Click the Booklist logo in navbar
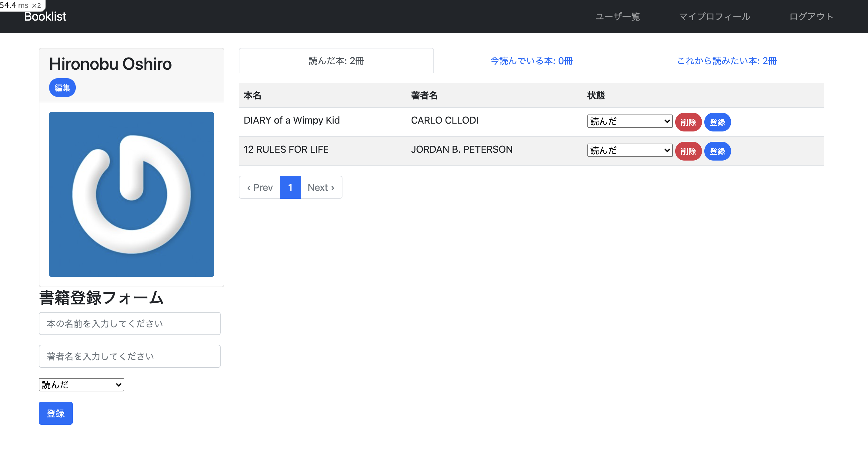Viewport: 868px width, 455px height. [x=45, y=16]
